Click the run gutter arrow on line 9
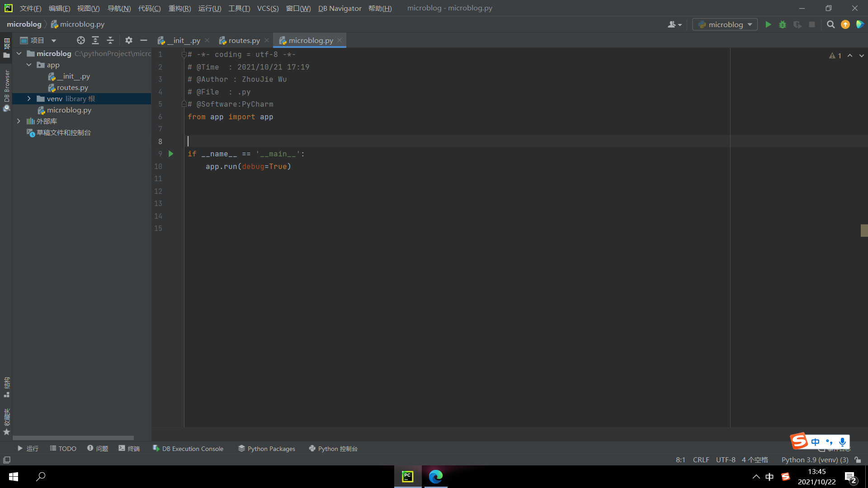868x488 pixels. [x=171, y=154]
